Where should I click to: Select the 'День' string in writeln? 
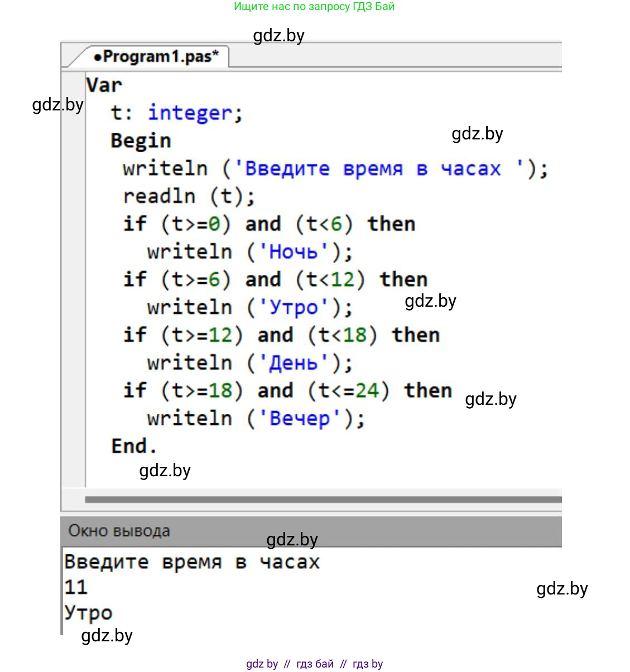click(x=294, y=363)
